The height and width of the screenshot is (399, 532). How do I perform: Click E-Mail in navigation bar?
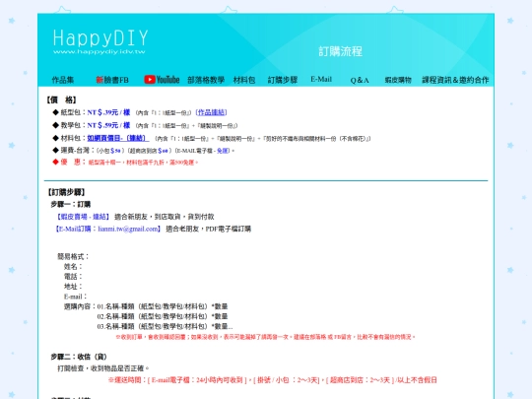coord(321,79)
